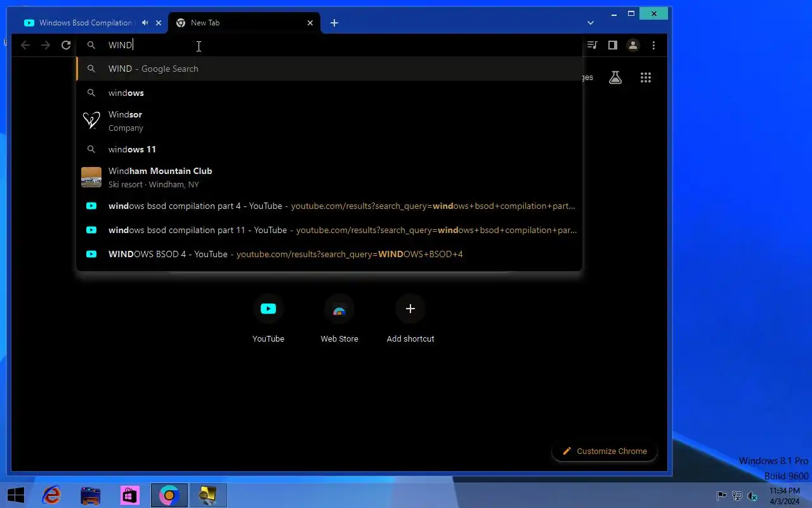812x508 pixels.
Task: Open the network tray icon
Action: pyautogui.click(x=737, y=496)
